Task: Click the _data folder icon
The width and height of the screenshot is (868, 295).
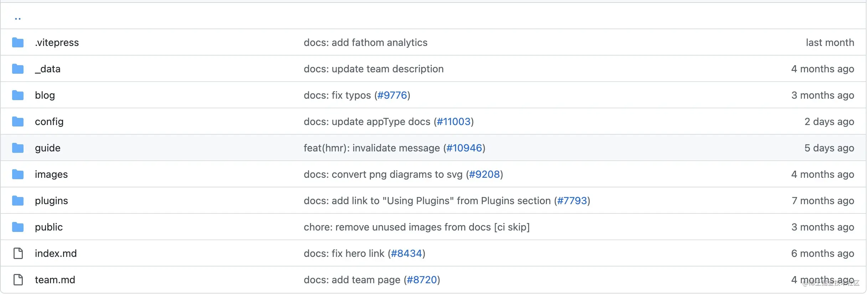Action: [18, 69]
